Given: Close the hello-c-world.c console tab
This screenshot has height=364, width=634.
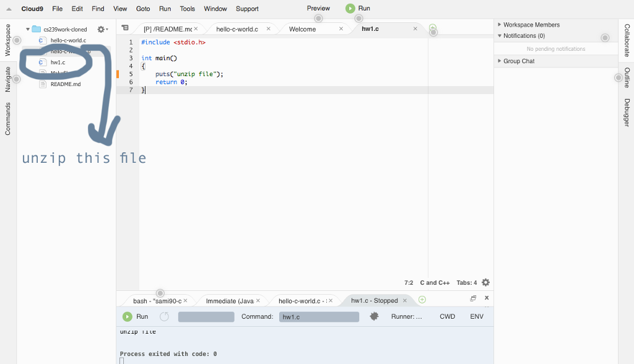Looking at the screenshot, I should (x=331, y=300).
